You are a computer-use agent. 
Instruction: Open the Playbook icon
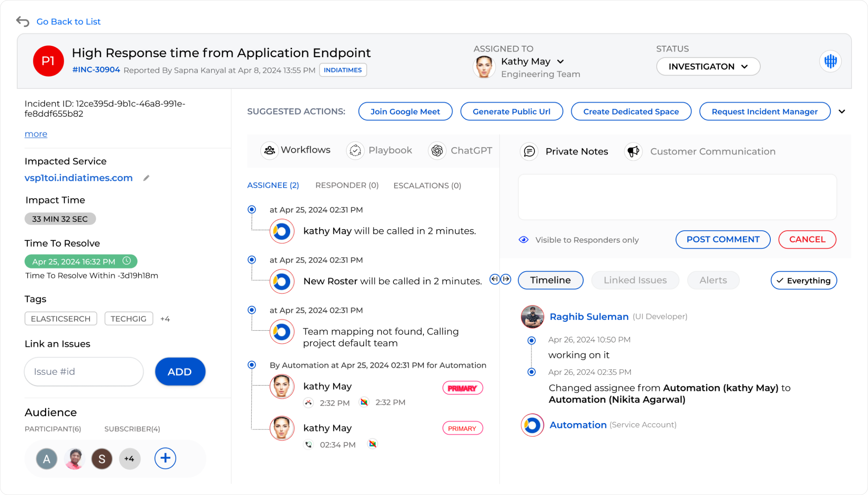click(x=355, y=151)
